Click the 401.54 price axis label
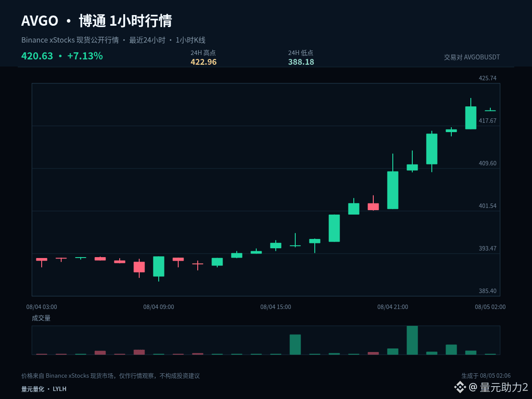Image resolution: width=532 pixels, height=399 pixels. [488, 206]
